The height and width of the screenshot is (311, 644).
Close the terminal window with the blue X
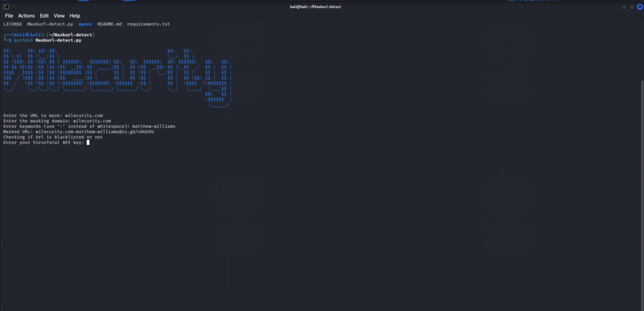(x=640, y=6)
